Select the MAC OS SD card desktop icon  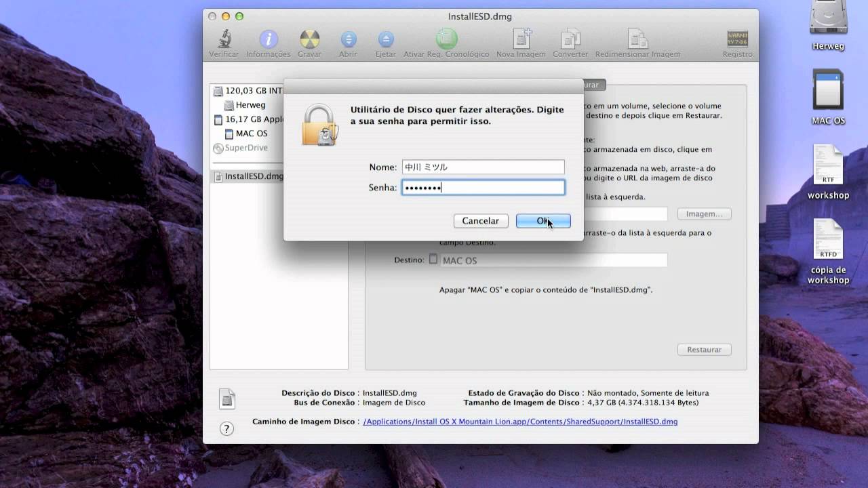click(x=828, y=90)
